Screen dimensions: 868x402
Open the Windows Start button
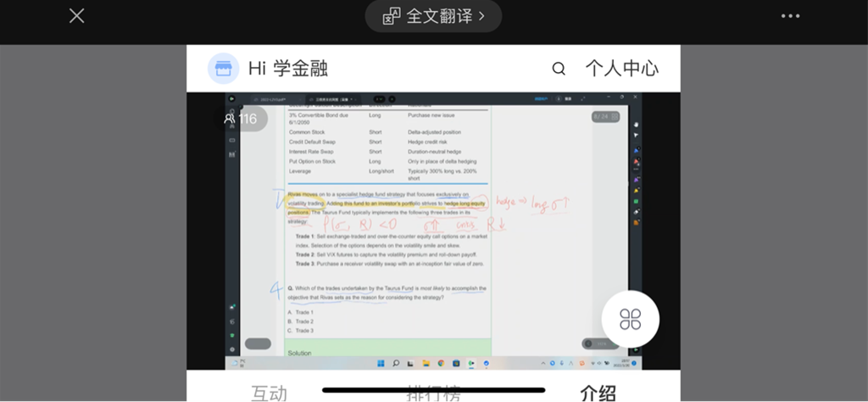(x=381, y=364)
